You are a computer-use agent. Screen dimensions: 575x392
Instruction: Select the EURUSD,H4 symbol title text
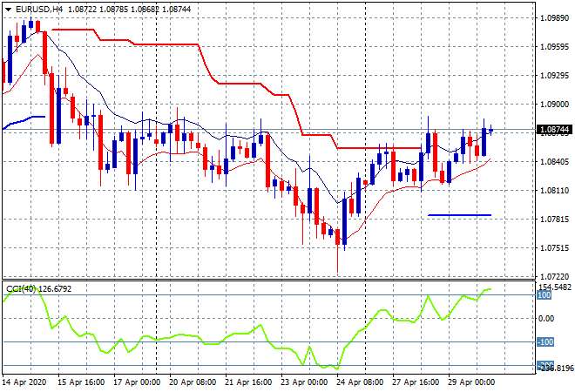pos(39,10)
